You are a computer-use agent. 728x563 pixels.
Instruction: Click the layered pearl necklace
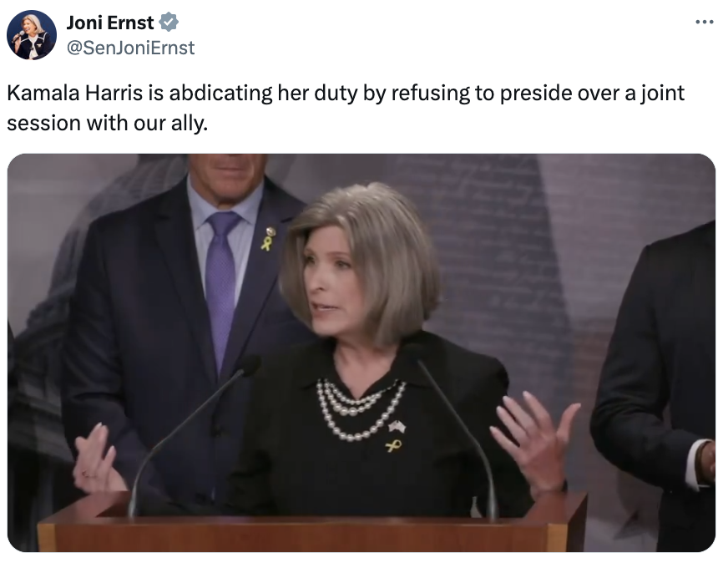(360, 408)
